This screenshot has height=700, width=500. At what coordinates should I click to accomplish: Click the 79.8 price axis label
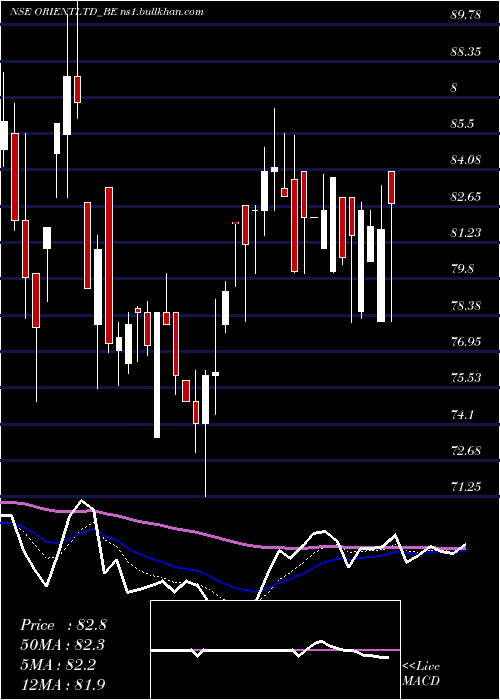click(x=462, y=269)
